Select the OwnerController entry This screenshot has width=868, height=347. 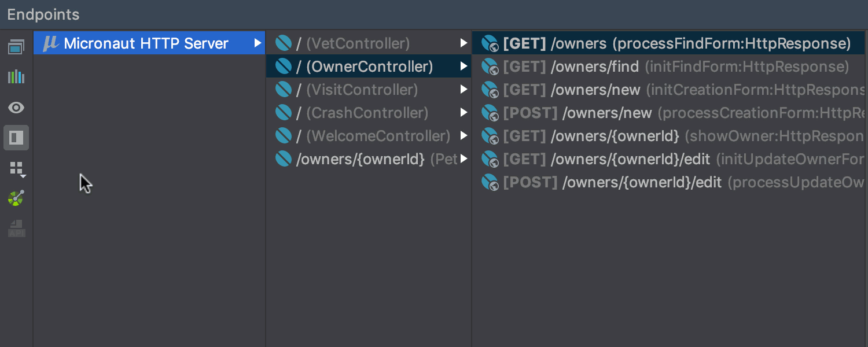(365, 67)
